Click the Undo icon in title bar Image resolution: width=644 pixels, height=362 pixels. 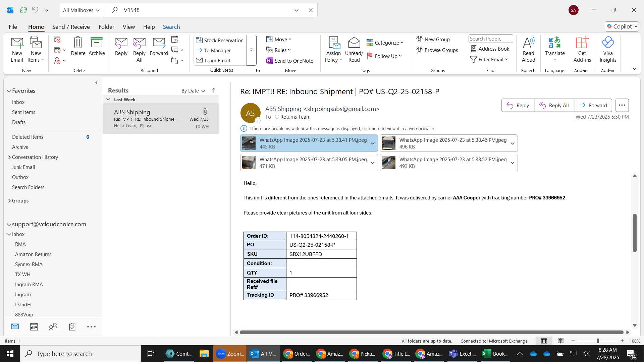[x=35, y=10]
